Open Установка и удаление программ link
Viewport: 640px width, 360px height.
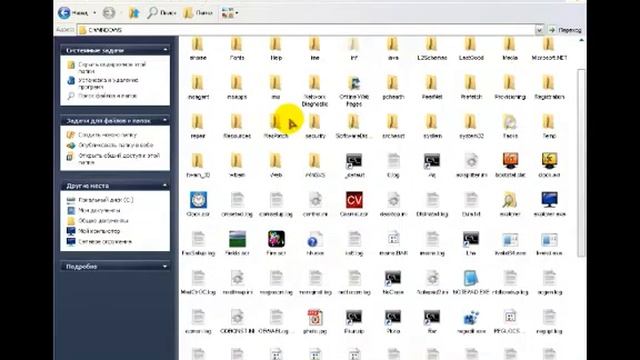tap(108, 84)
